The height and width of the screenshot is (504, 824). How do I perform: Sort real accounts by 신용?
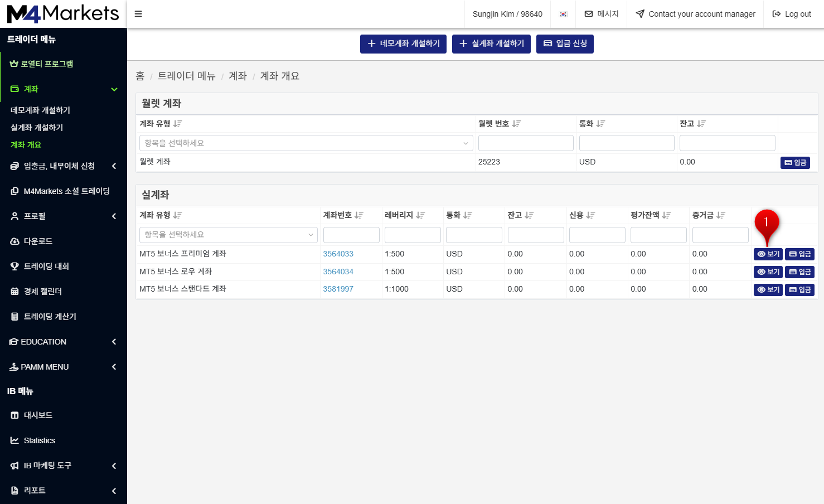pos(590,215)
